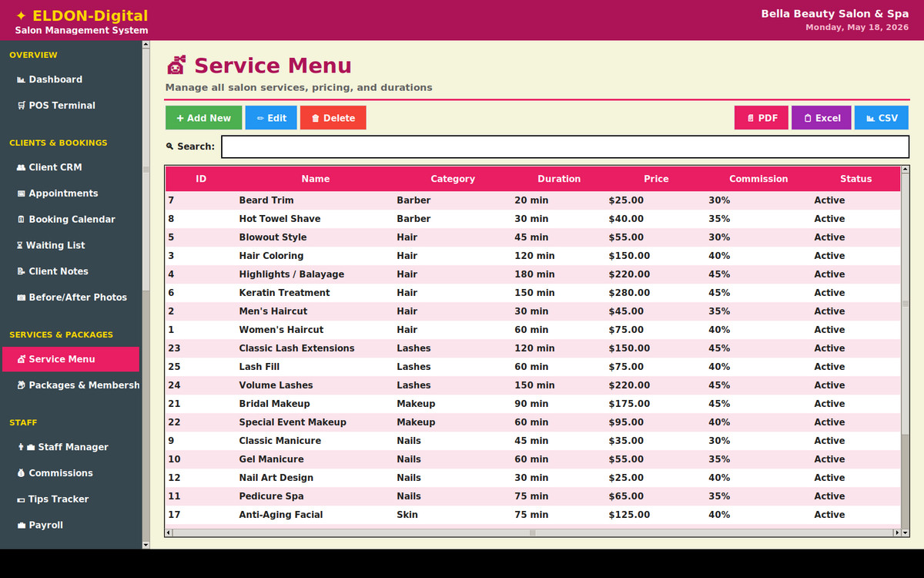Open the Payroll page
The image size is (924, 578).
coord(71,526)
